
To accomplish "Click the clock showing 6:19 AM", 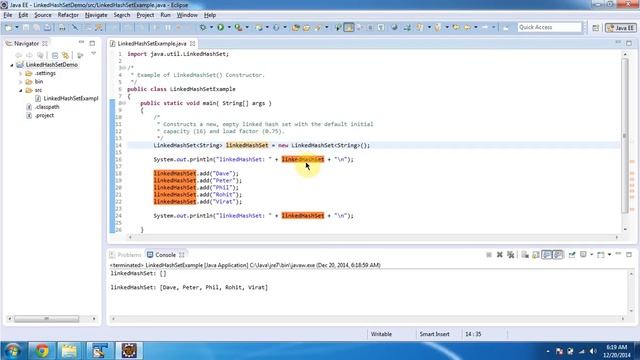I will 616,347.
